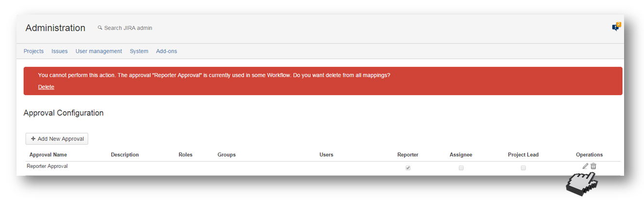
Task: Focus the Search JIRA admin field
Action: pyautogui.click(x=128, y=28)
